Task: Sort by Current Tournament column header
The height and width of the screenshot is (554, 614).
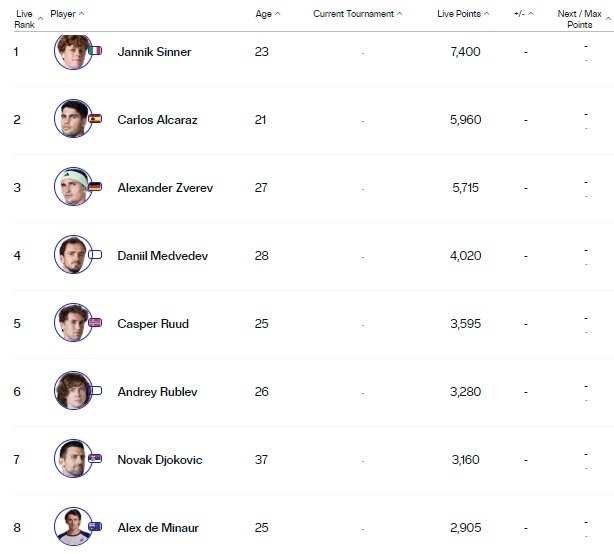Action: click(358, 14)
